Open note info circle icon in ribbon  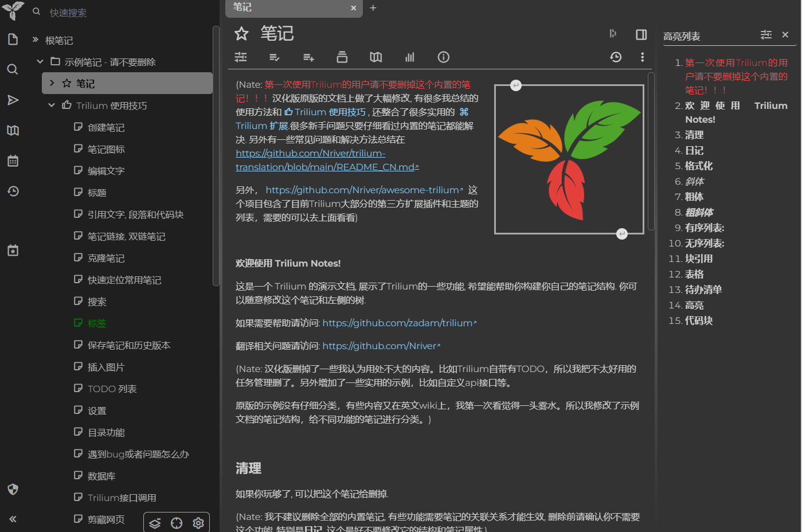tap(443, 57)
